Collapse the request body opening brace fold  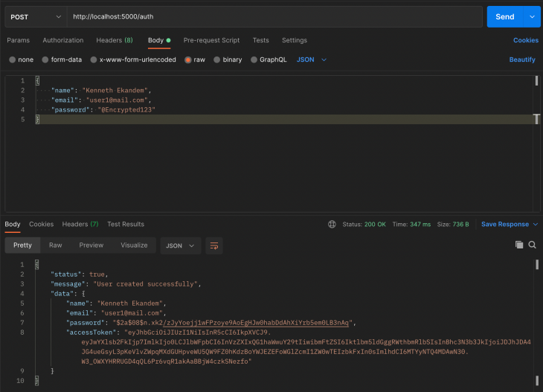coord(37,80)
